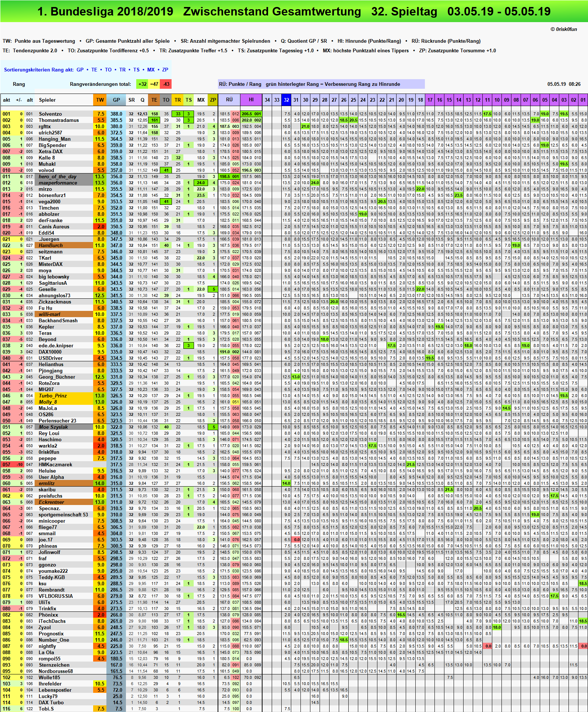The height and width of the screenshot is (712, 588).
Task: Select the Q column header
Action: coord(142,100)
